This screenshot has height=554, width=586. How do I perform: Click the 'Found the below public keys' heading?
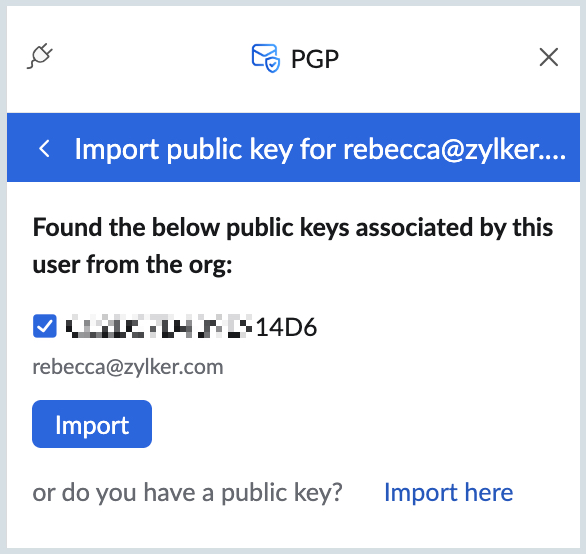293,246
